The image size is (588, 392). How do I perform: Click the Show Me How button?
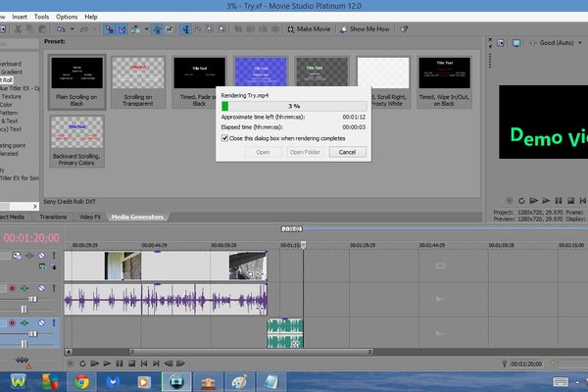(x=365, y=28)
